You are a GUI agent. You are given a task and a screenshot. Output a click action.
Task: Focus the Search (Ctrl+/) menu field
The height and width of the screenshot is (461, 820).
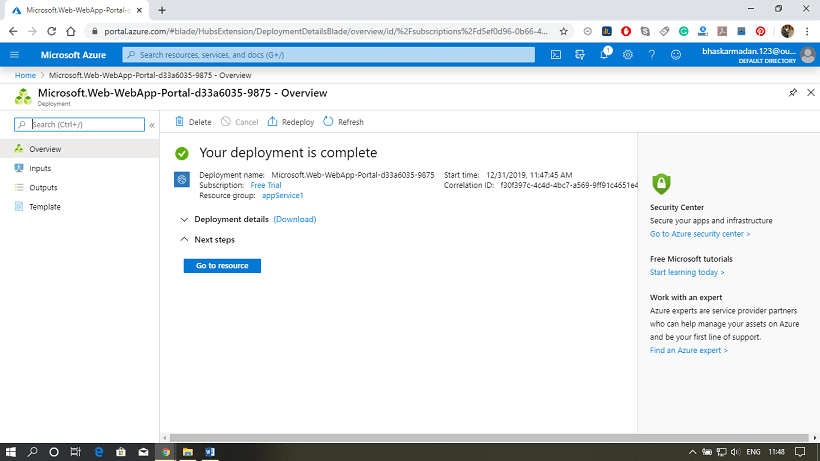click(79, 124)
